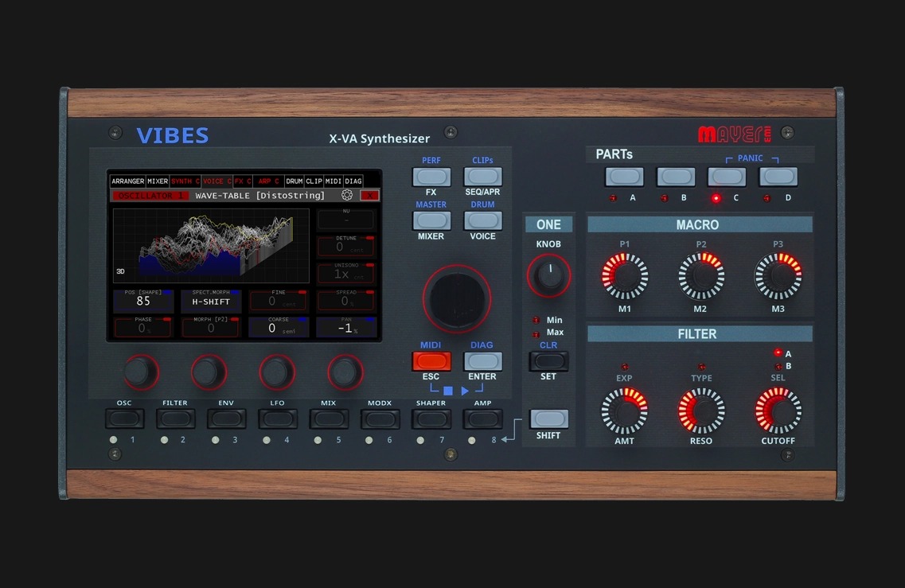
Task: Select the UNISONO 1x field
Action: pos(346,272)
